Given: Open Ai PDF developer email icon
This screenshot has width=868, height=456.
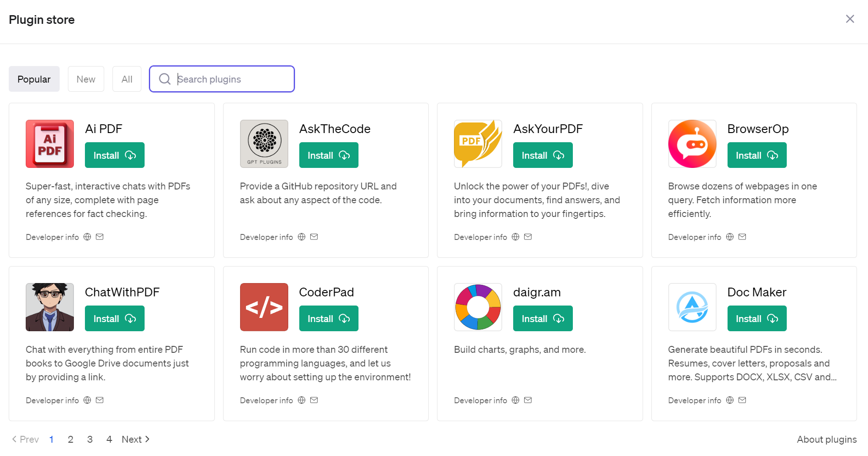Looking at the screenshot, I should tap(100, 237).
